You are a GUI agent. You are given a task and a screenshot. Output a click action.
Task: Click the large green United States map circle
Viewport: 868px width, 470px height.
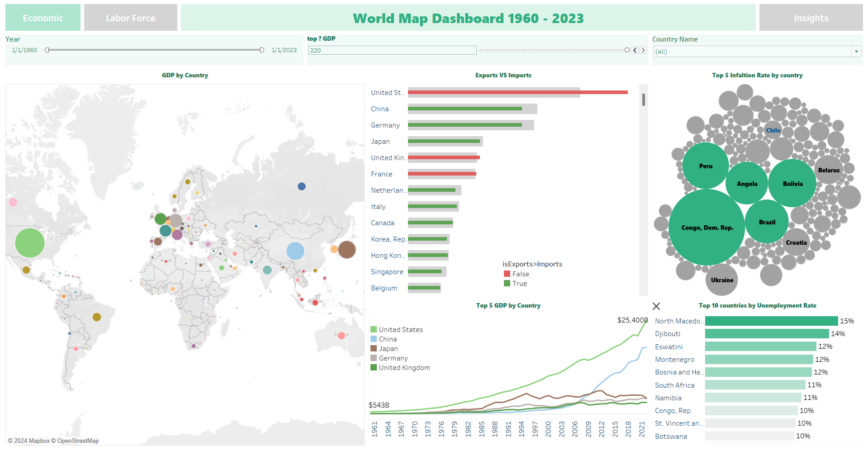tap(30, 243)
